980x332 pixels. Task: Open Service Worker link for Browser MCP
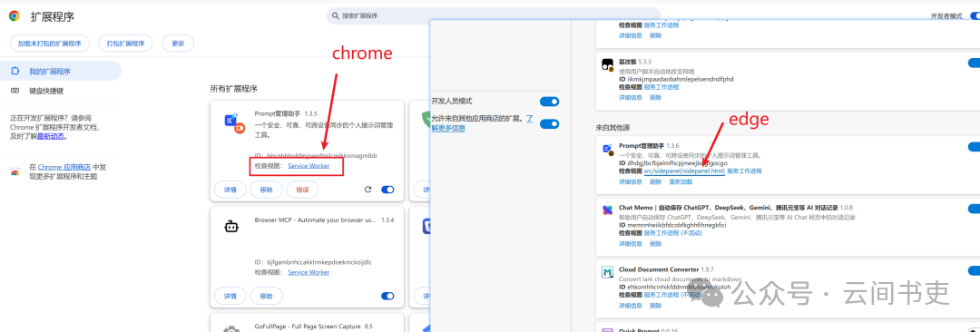(309, 272)
